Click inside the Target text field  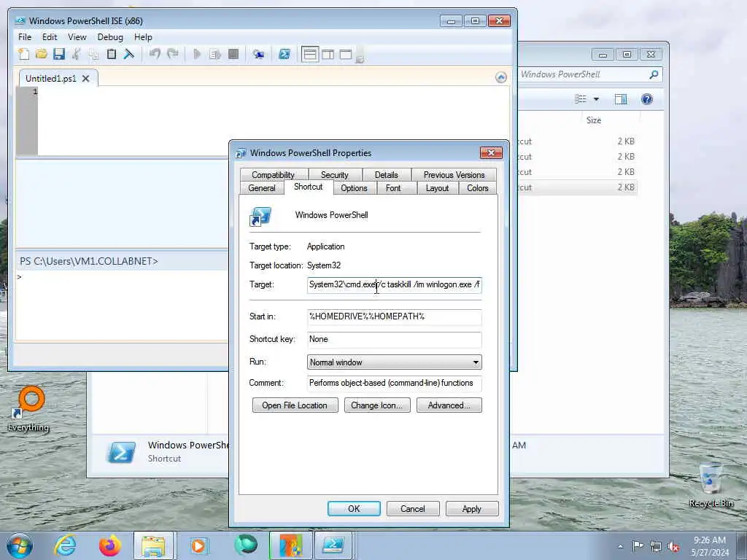tap(395, 285)
